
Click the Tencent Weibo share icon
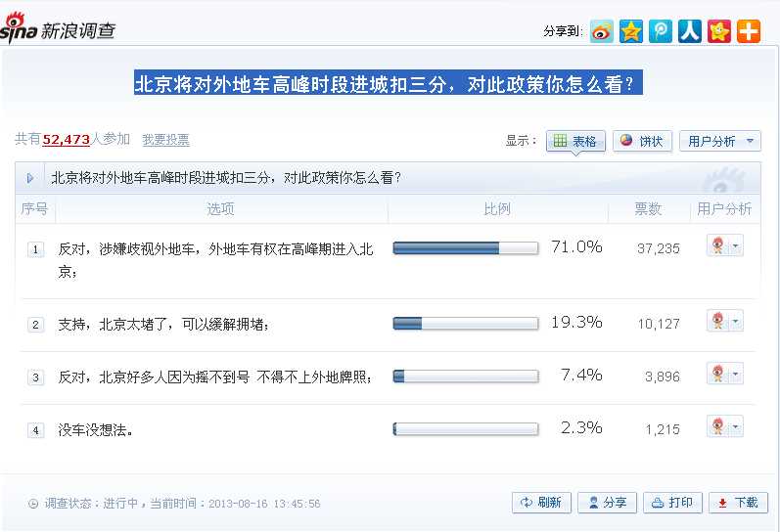(661, 32)
